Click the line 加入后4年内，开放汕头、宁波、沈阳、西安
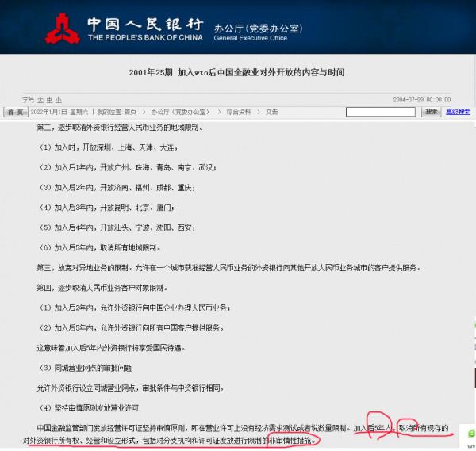The image size is (476, 451). click(x=117, y=227)
